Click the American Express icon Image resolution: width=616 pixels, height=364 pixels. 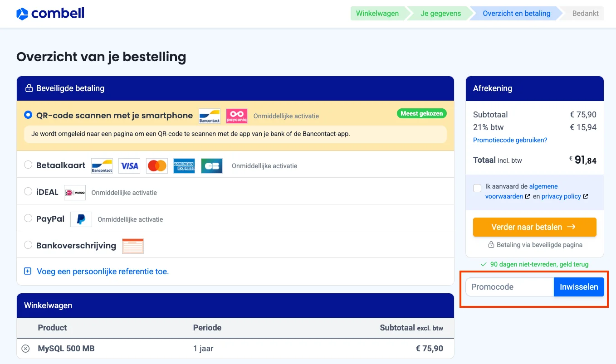tap(184, 165)
